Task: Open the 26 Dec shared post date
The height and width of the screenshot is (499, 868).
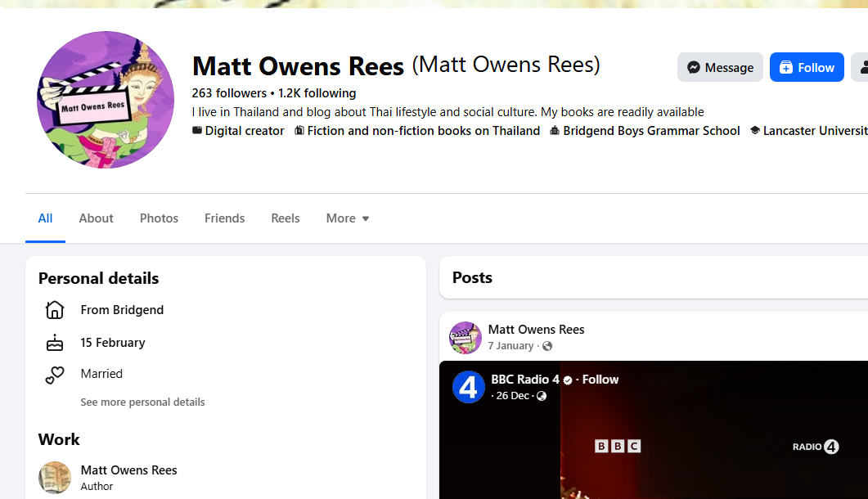Action: 513,395
